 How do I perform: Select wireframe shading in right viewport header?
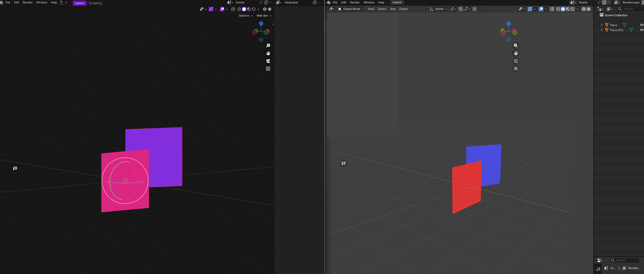point(558,9)
